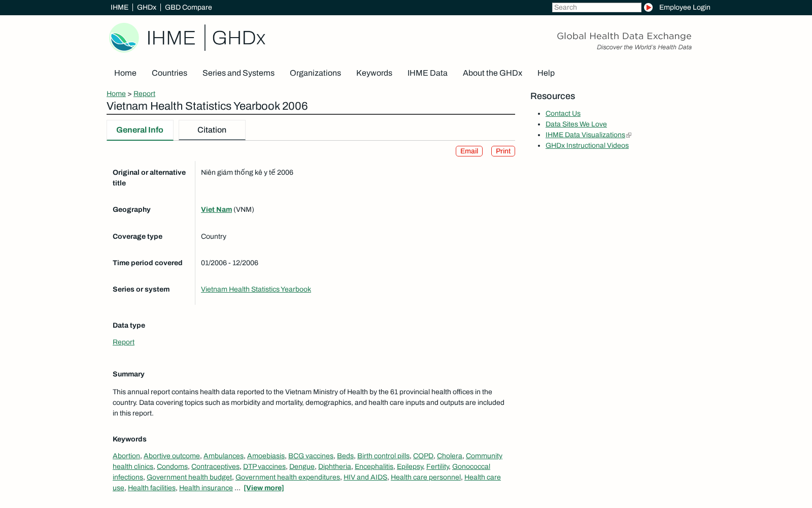Screen dimensions: 812x508
Task: Click the Report data type link
Action: (x=123, y=342)
